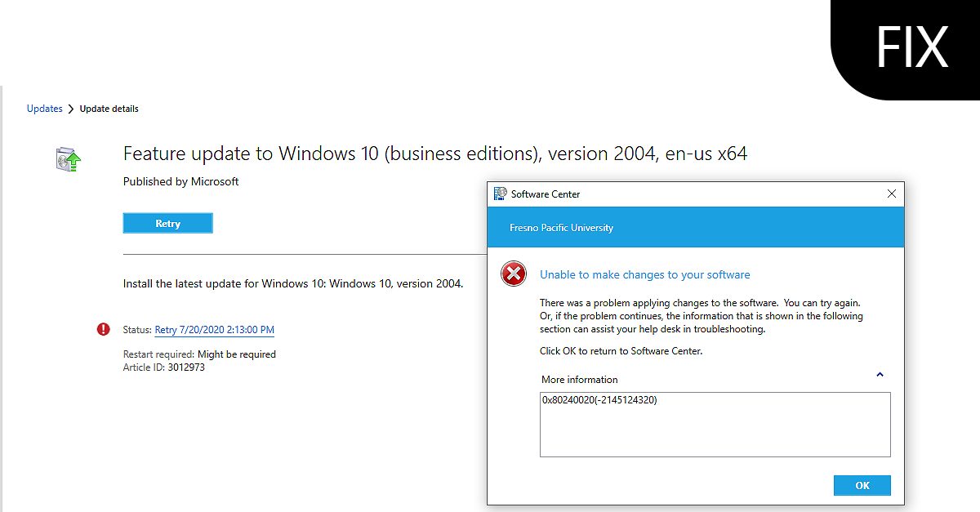Open the Updates breadcrumb page
Image resolution: width=980 pixels, height=512 pixels.
(44, 108)
